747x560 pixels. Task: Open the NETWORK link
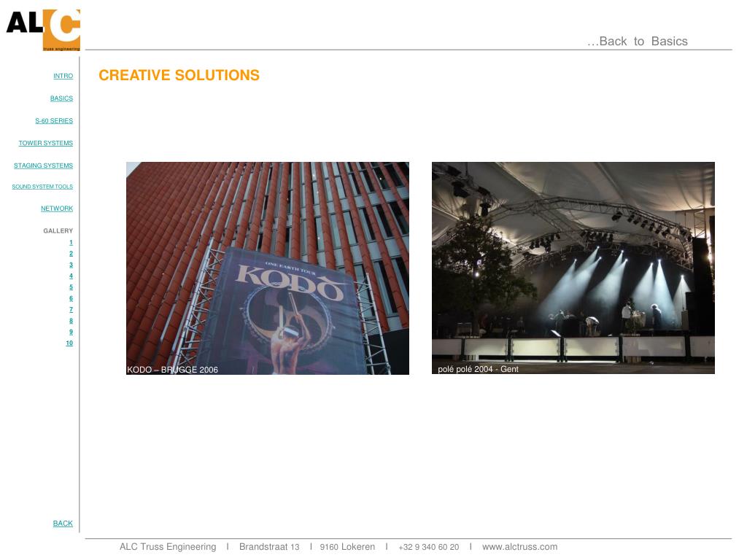coord(57,209)
